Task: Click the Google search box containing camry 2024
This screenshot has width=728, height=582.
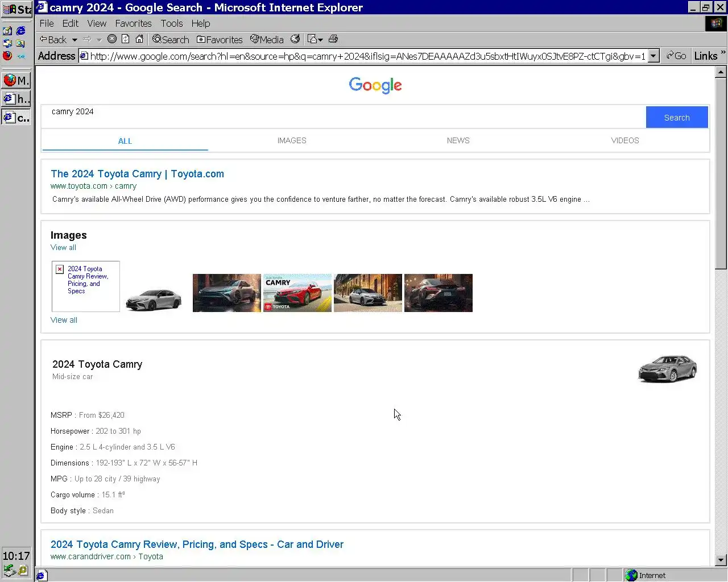Action: point(344,117)
